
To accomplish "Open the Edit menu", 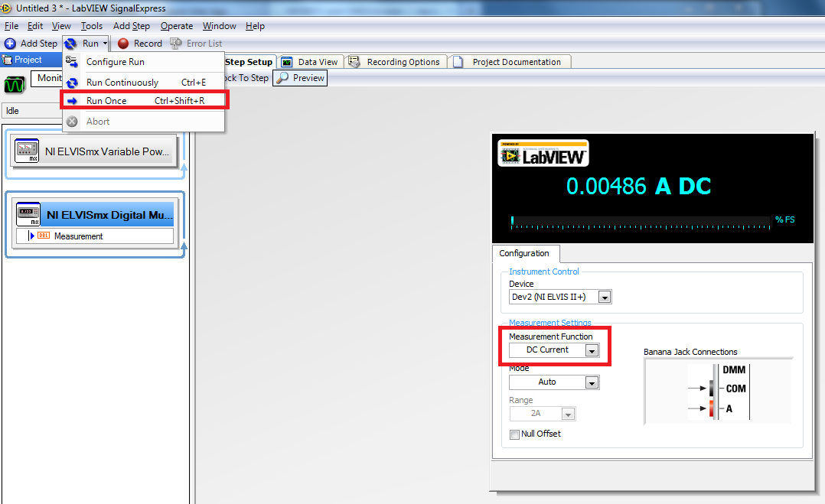I will 35,26.
